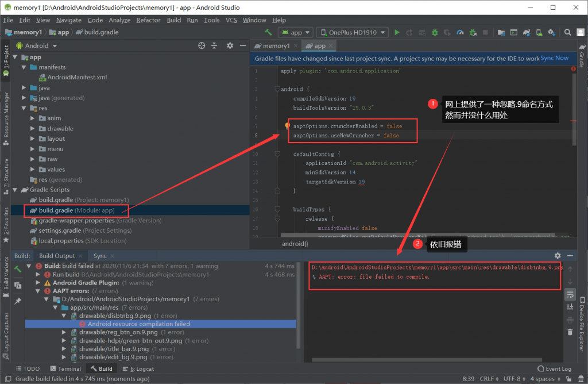This screenshot has height=384, width=588.
Task: Expand the java folder
Action: point(24,87)
